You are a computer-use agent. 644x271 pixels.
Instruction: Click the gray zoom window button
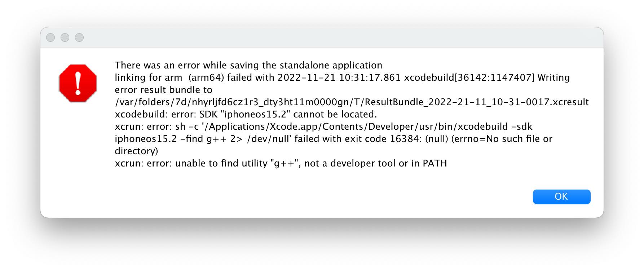[79, 37]
